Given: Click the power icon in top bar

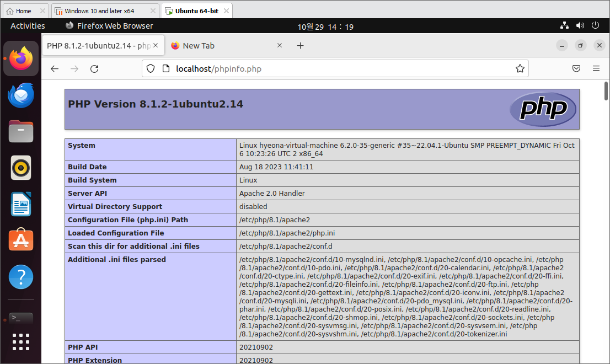Looking at the screenshot, I should click(x=595, y=26).
